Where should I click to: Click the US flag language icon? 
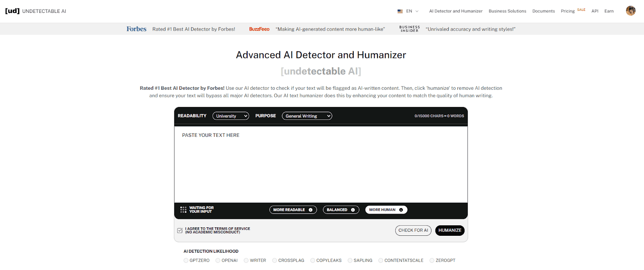[400, 11]
